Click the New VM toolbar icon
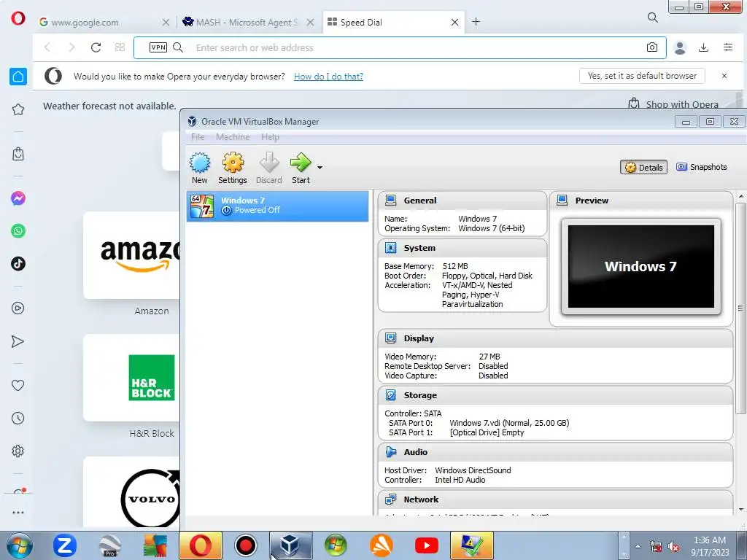The height and width of the screenshot is (560, 747). tap(200, 168)
